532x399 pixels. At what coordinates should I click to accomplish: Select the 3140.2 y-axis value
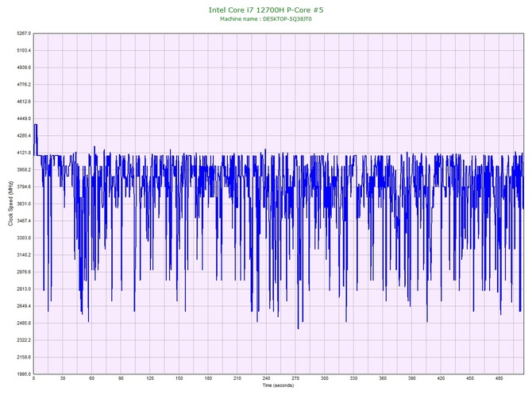point(24,254)
